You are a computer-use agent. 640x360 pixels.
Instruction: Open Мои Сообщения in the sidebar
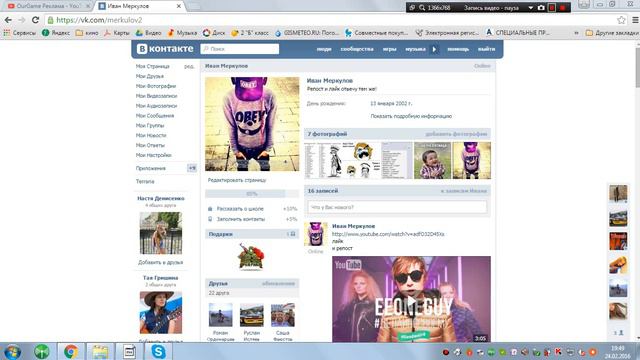tap(155, 116)
